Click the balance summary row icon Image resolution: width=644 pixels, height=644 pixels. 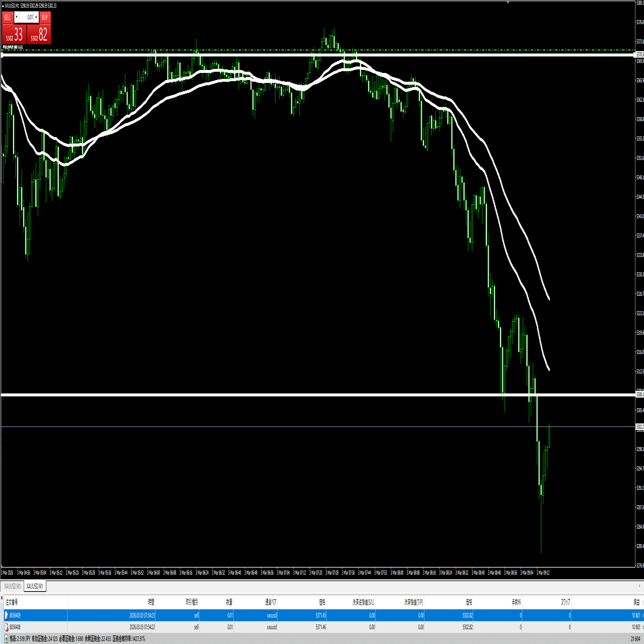pos(6,639)
